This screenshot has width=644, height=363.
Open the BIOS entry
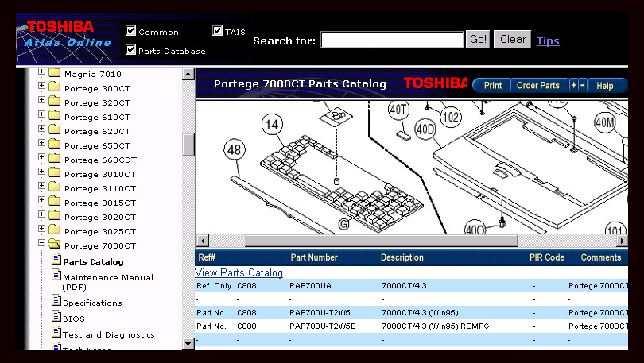click(74, 319)
